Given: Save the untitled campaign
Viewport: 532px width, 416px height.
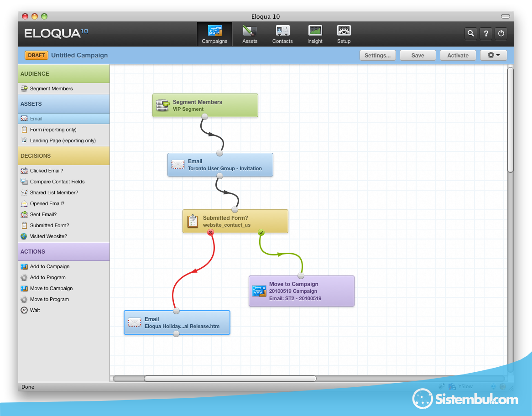Looking at the screenshot, I should [417, 55].
